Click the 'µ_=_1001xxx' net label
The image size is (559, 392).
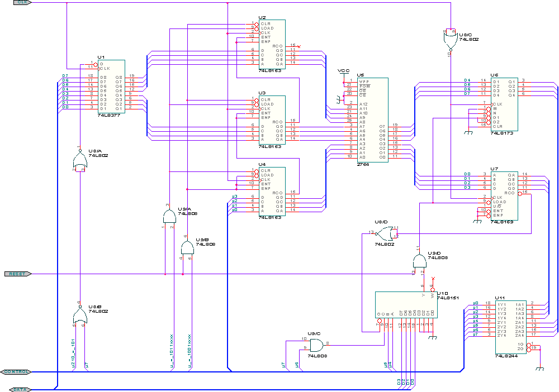tap(190, 351)
